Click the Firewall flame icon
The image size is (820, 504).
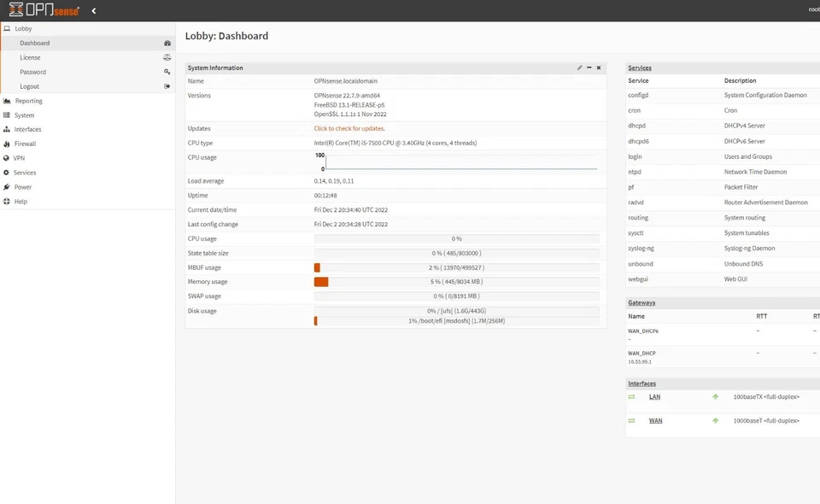(7, 144)
